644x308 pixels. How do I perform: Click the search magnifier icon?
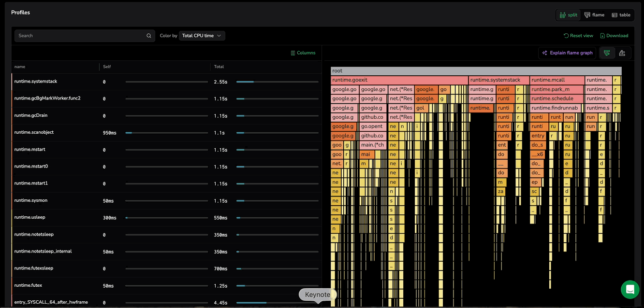(x=149, y=36)
